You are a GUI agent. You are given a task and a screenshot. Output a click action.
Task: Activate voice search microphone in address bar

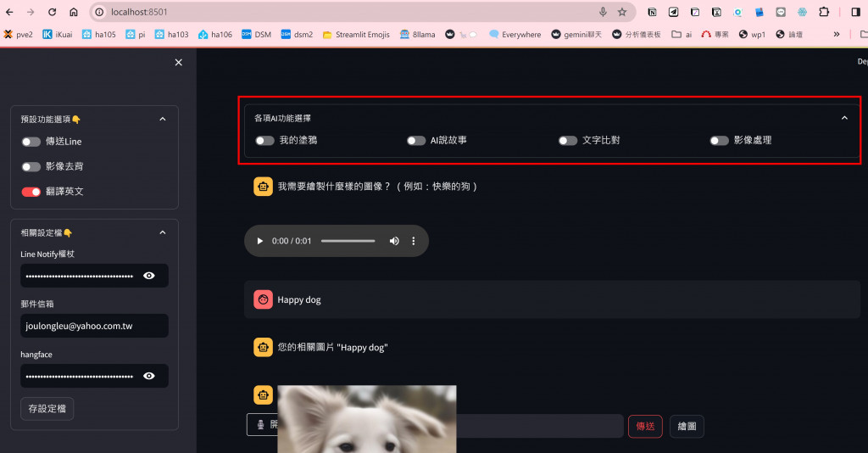[x=603, y=12]
